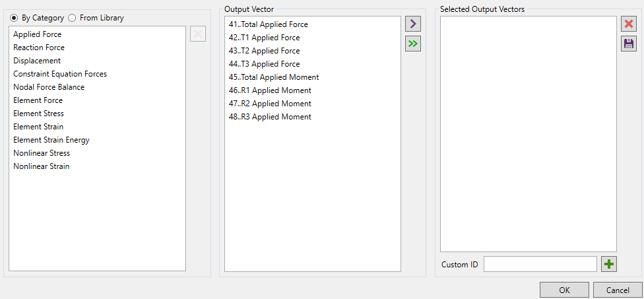Click the save to library disk icon
644x299 pixels.
[x=629, y=44]
